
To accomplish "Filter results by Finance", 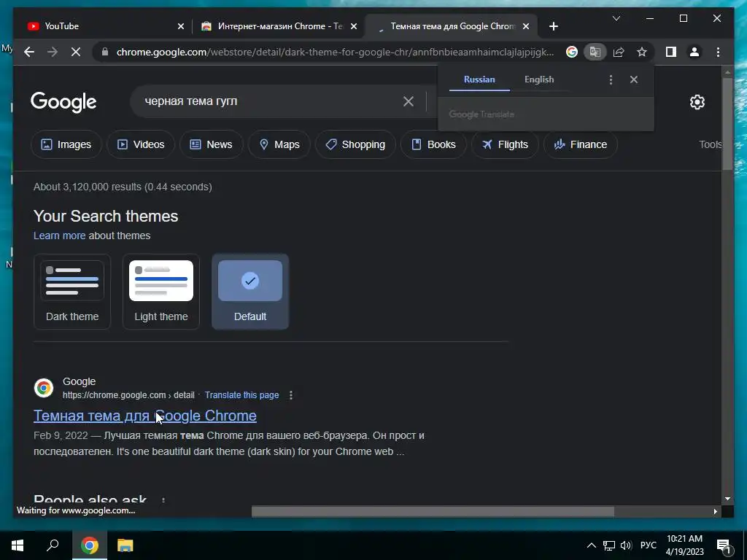I will 580,144.
